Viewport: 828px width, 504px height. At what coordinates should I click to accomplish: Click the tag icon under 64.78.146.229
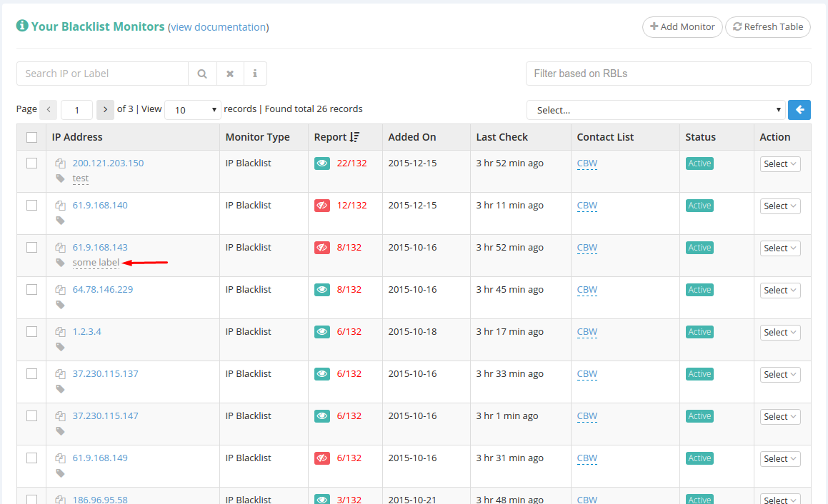click(x=60, y=305)
